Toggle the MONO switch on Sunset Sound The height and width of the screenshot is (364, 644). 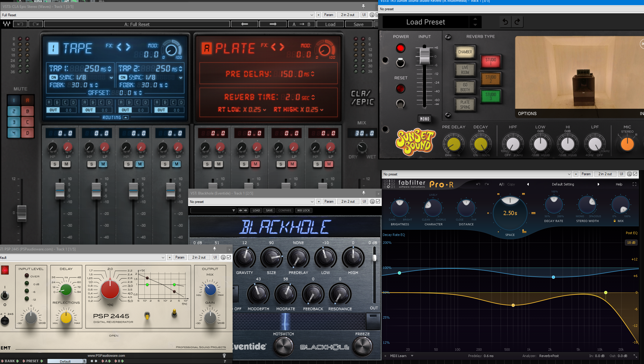pyautogui.click(x=424, y=119)
